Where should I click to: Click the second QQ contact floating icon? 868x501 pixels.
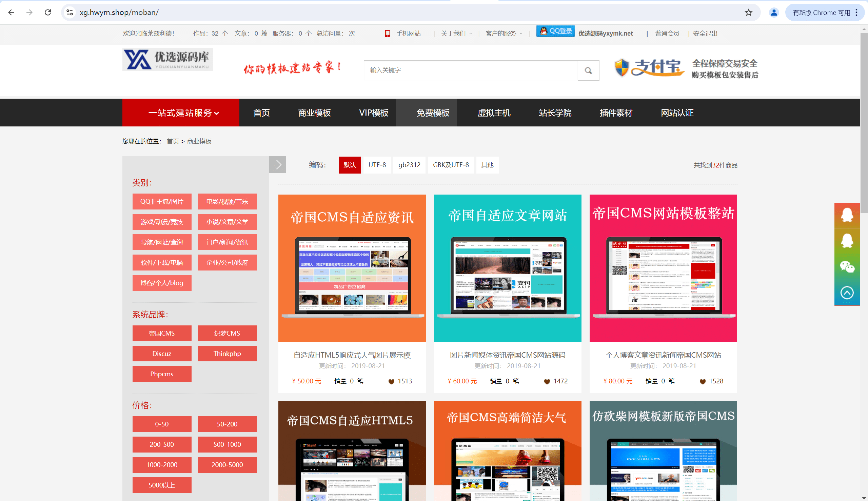pos(847,241)
